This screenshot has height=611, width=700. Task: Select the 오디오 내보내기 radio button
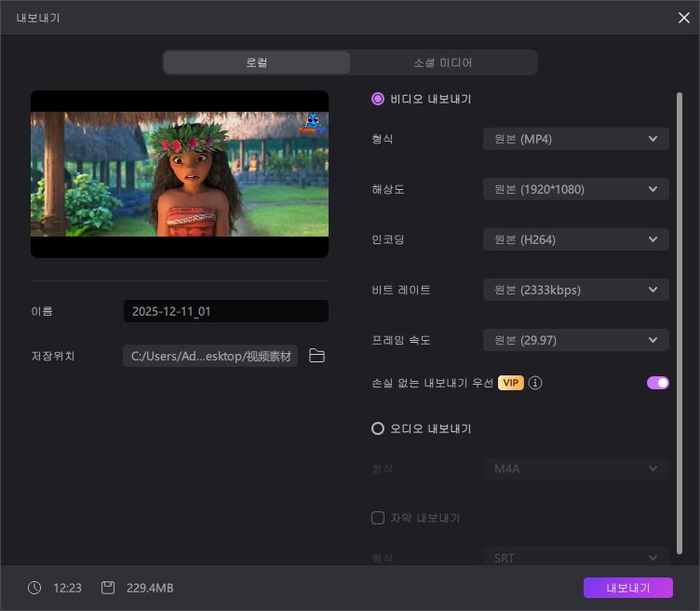378,428
